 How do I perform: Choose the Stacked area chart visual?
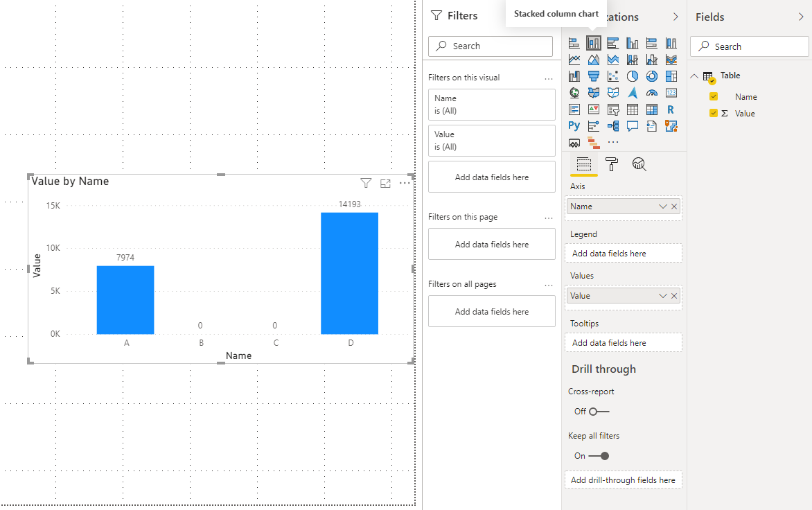[613, 60]
